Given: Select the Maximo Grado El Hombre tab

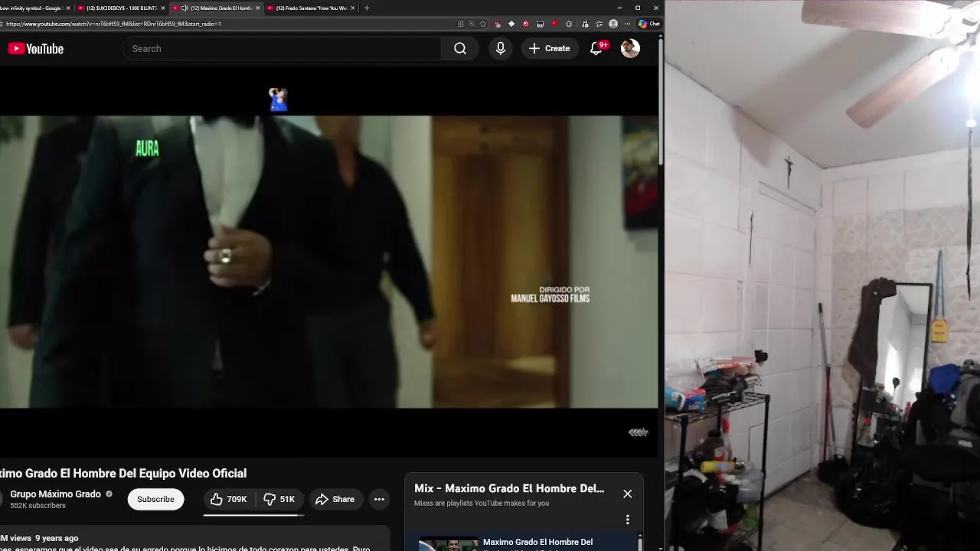Looking at the screenshot, I should (216, 8).
